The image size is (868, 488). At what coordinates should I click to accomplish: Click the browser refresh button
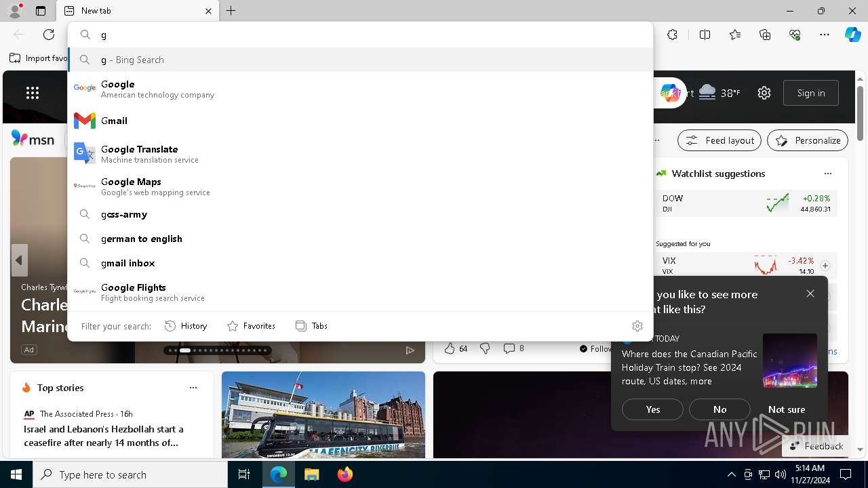pos(49,35)
